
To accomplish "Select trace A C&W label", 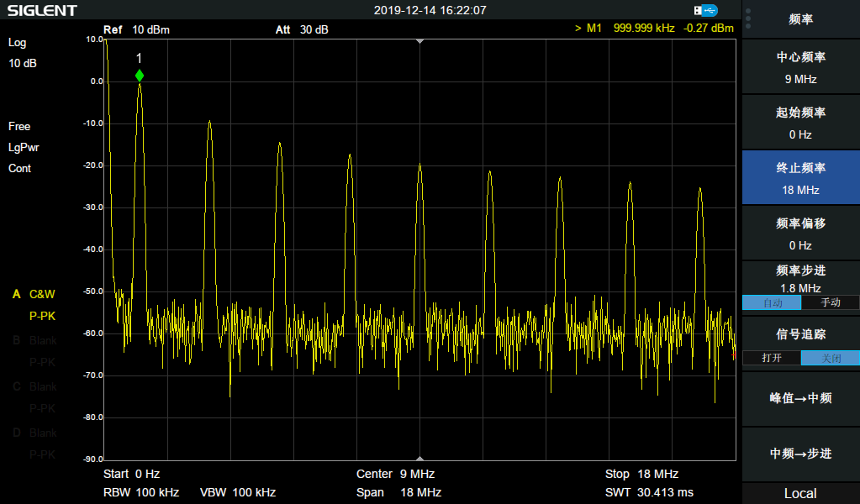I will tap(41, 294).
